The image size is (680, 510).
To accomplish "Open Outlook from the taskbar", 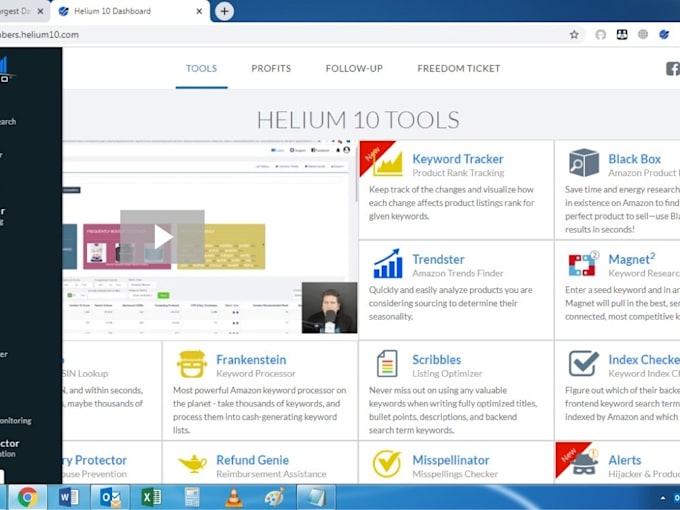I will pyautogui.click(x=110, y=497).
